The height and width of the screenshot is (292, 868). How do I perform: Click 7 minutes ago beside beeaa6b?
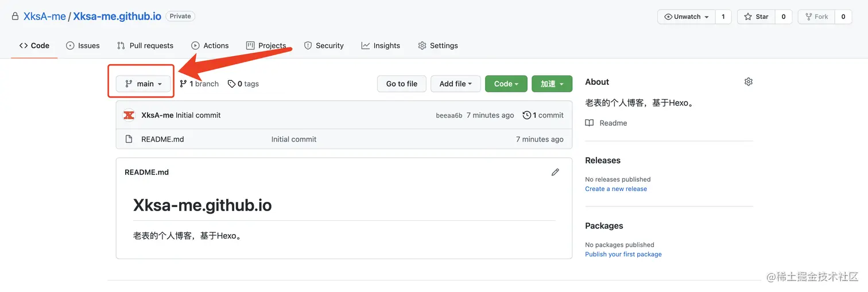pyautogui.click(x=490, y=115)
